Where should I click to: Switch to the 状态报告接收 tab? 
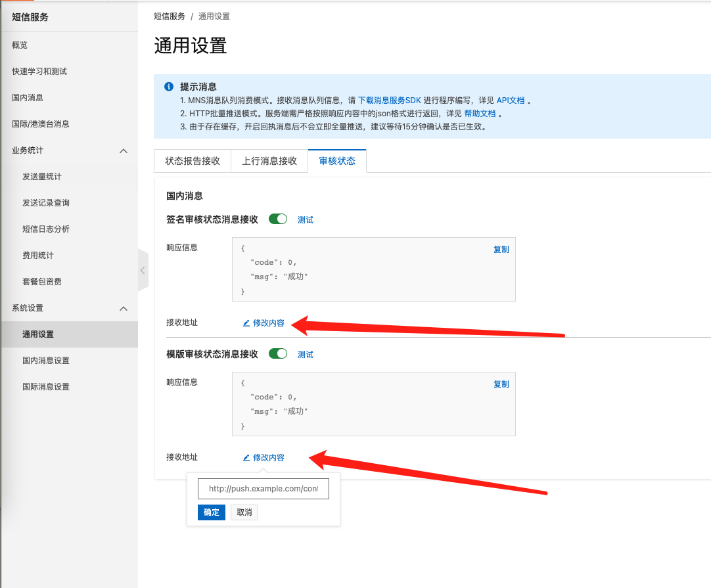point(193,161)
